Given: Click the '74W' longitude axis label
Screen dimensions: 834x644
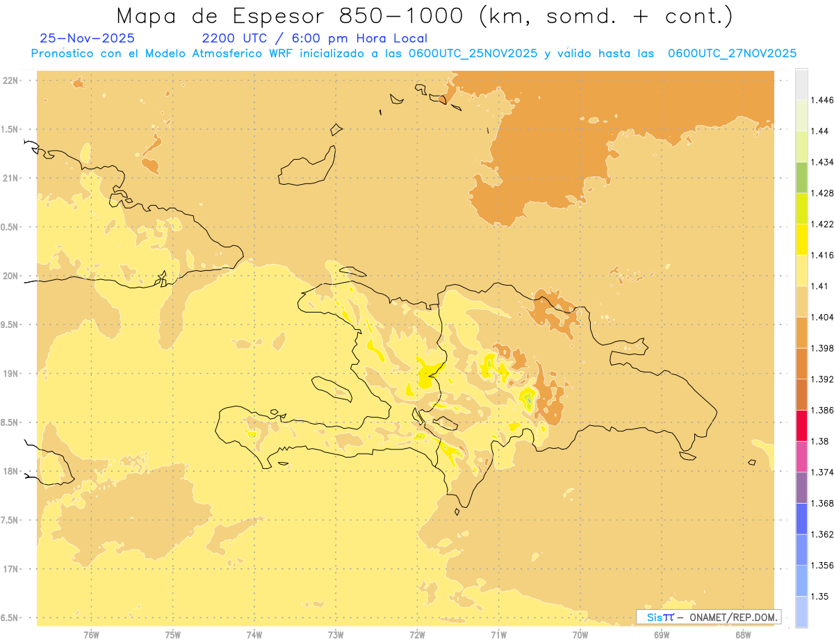Looking at the screenshot, I should 254,634.
